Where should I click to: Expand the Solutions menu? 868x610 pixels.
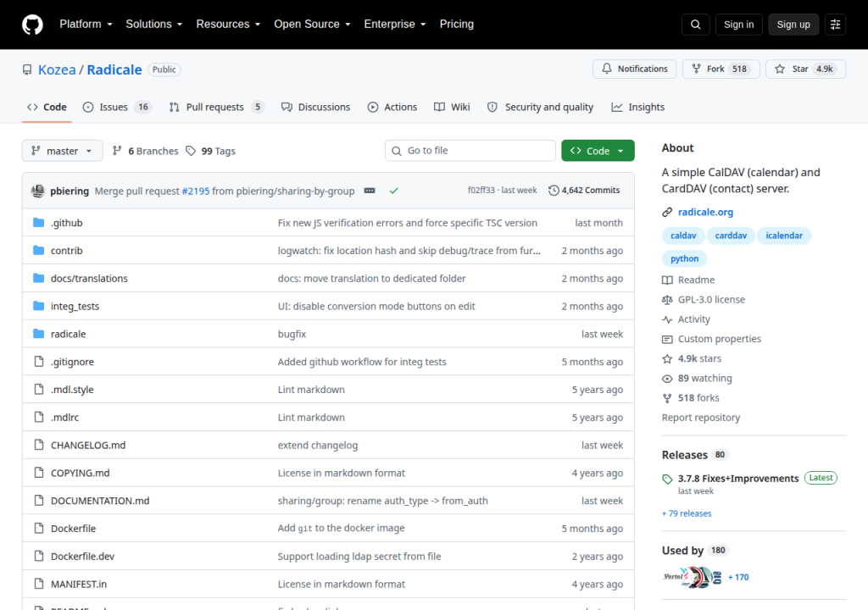154,25
